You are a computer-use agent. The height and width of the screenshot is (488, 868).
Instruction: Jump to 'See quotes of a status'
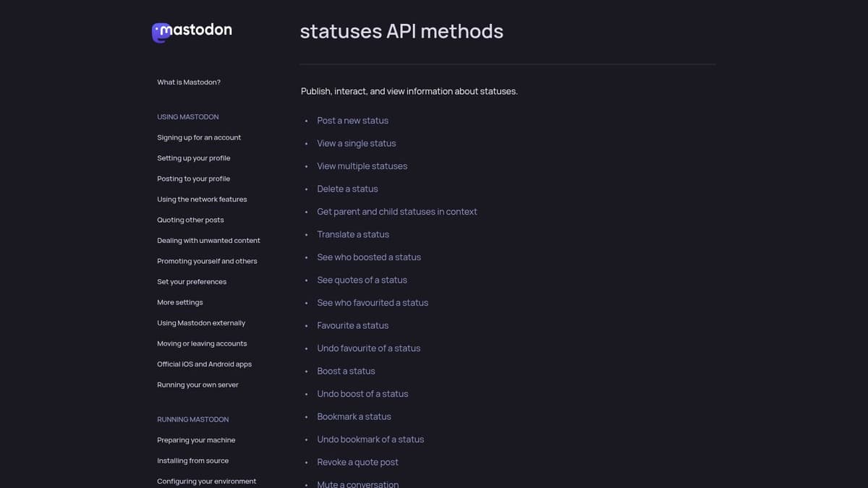click(362, 280)
